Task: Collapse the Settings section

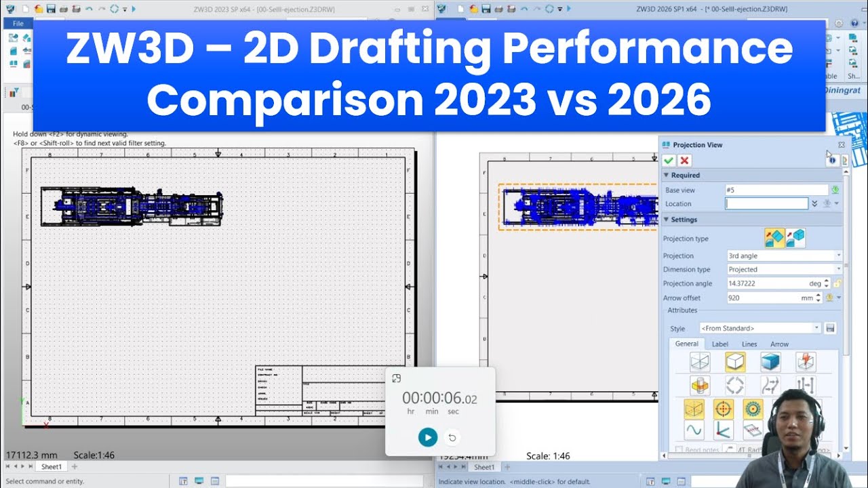Action: click(666, 220)
